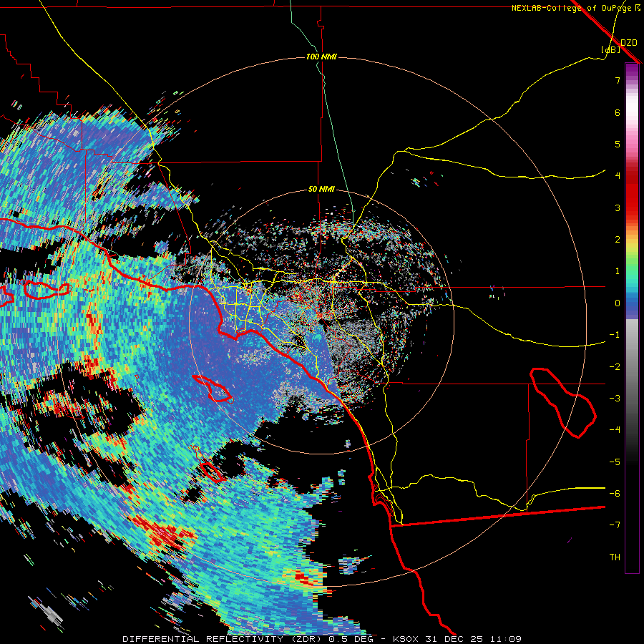Click the TH label on the color scale
Viewport: 644px width, 644px height.
click(x=615, y=557)
